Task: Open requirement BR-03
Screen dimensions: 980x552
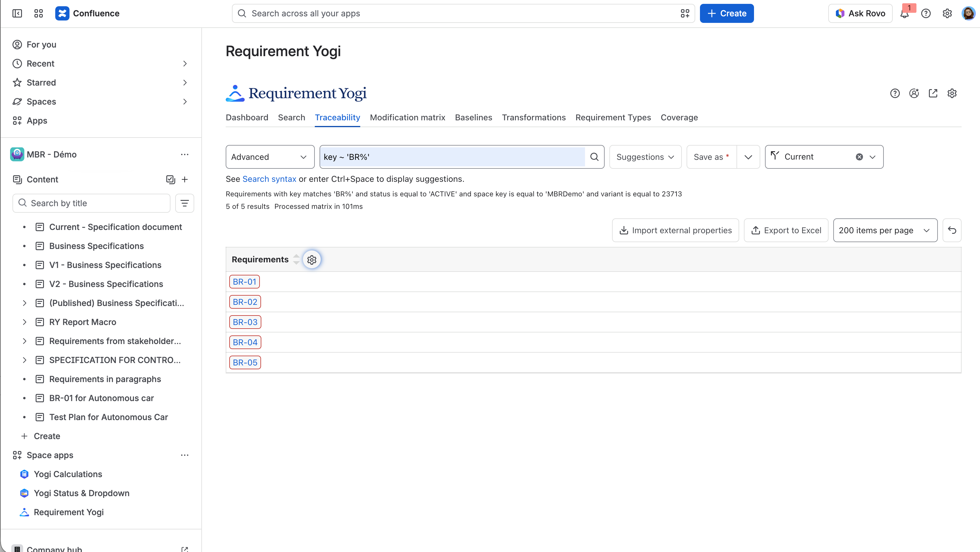Action: pos(245,322)
